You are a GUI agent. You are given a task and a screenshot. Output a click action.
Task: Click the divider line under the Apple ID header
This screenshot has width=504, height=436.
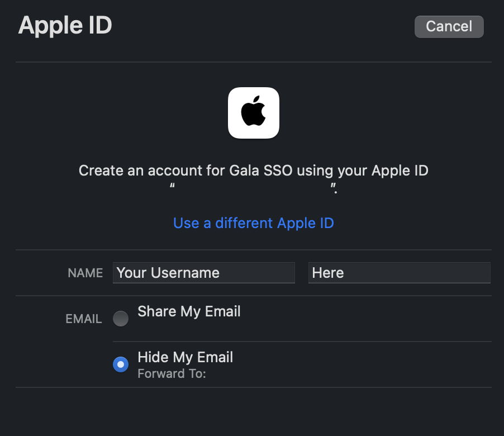[x=254, y=61]
